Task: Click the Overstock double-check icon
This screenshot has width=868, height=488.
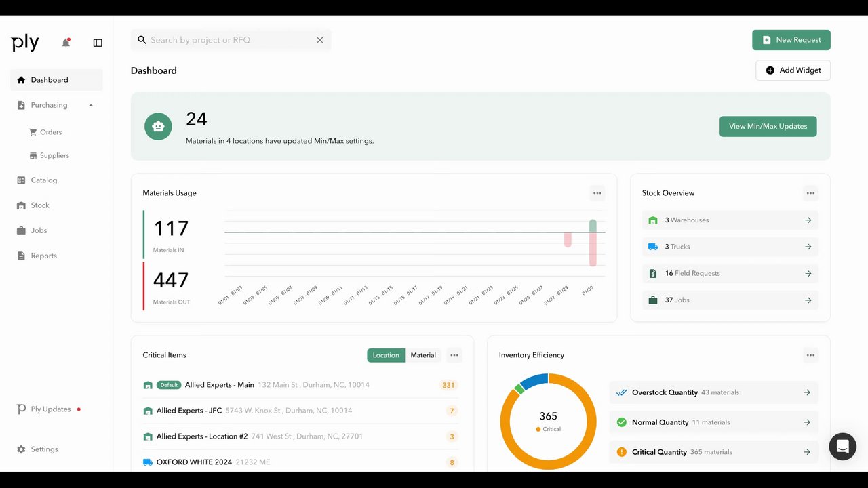Action: (x=621, y=392)
